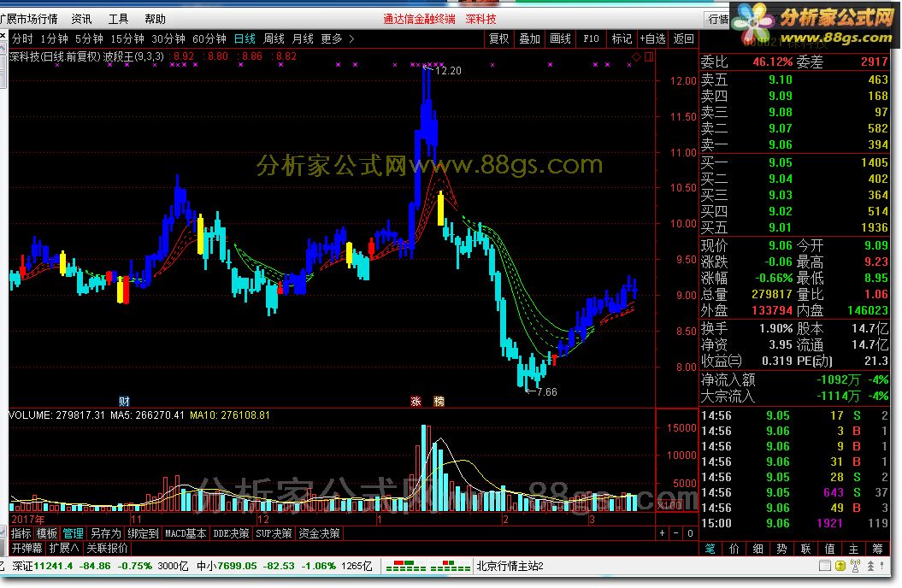Click the 卖一 ask price 9.06 row
The height and width of the screenshot is (588, 902).
pyautogui.click(x=794, y=144)
